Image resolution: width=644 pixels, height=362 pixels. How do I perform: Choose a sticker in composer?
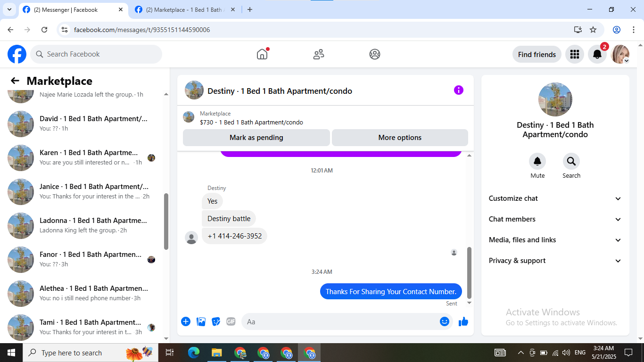(x=216, y=321)
